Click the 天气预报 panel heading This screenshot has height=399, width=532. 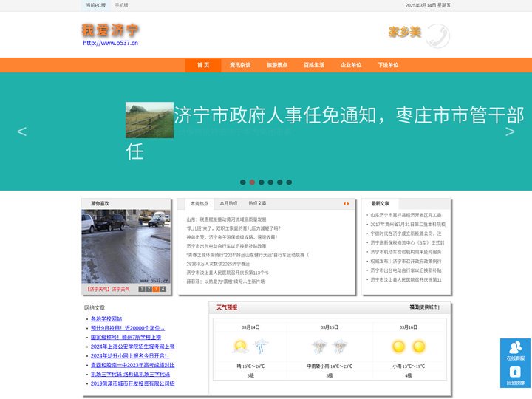[x=227, y=307]
